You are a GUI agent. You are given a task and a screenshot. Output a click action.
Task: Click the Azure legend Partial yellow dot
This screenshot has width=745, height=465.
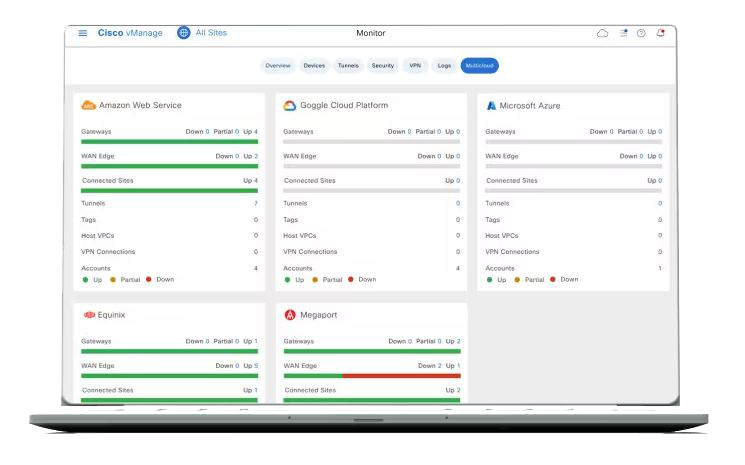tap(517, 280)
